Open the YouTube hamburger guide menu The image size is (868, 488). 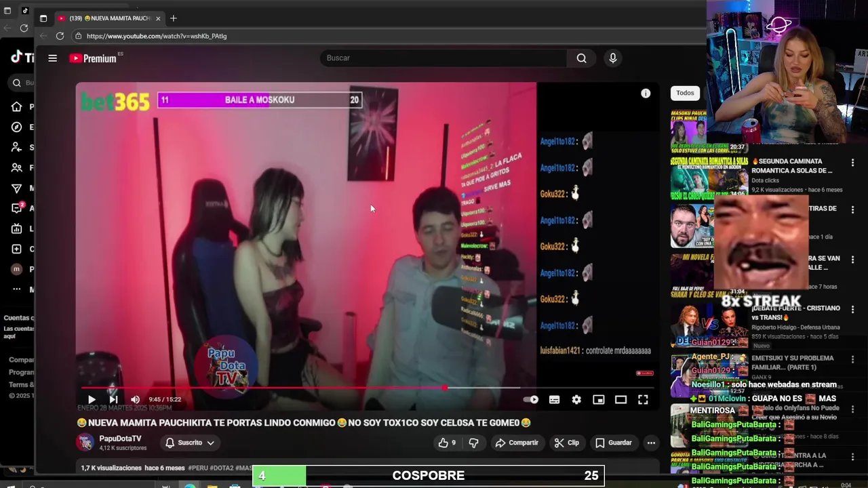click(x=52, y=58)
